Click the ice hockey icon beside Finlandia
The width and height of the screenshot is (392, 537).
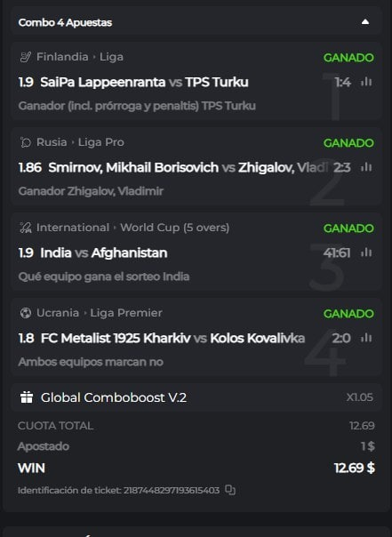pos(26,57)
